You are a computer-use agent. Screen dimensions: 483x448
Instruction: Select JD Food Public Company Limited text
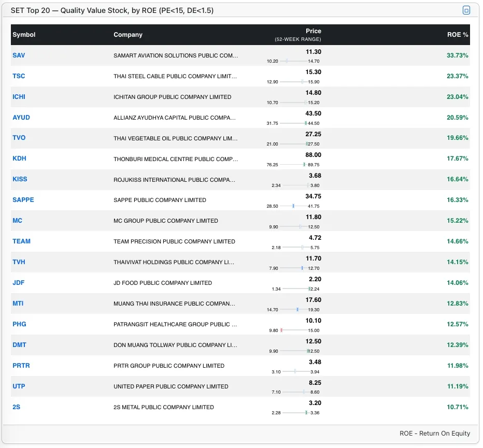coord(163,283)
